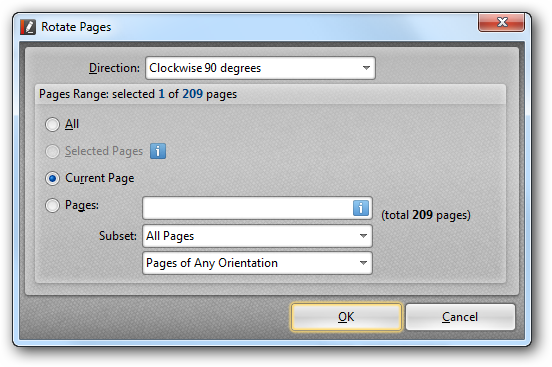Open the Subset All Pages dropdown

point(257,236)
